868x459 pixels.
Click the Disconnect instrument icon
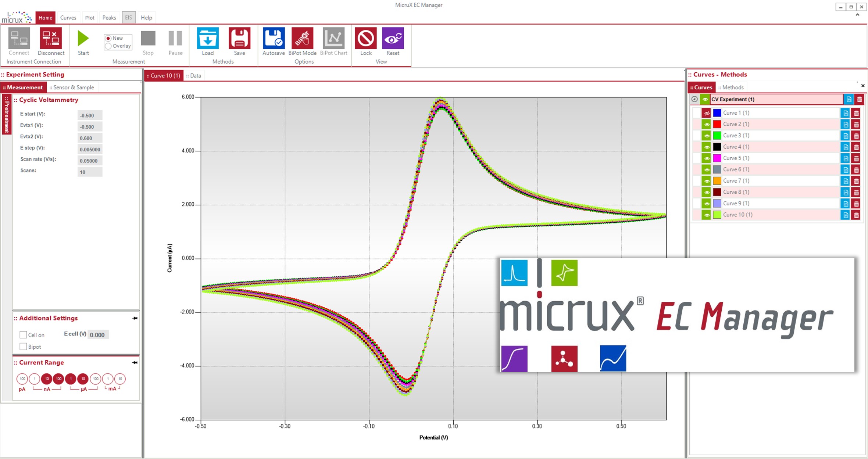[51, 38]
